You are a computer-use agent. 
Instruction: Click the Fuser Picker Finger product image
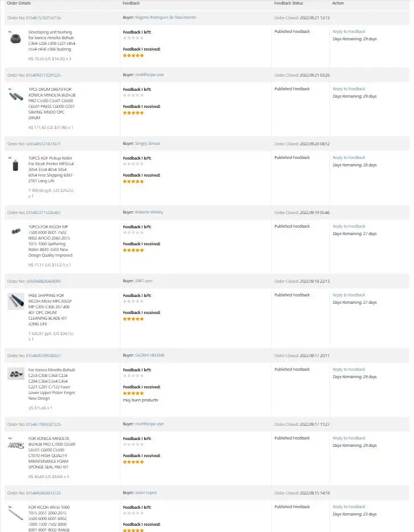coord(15,373)
